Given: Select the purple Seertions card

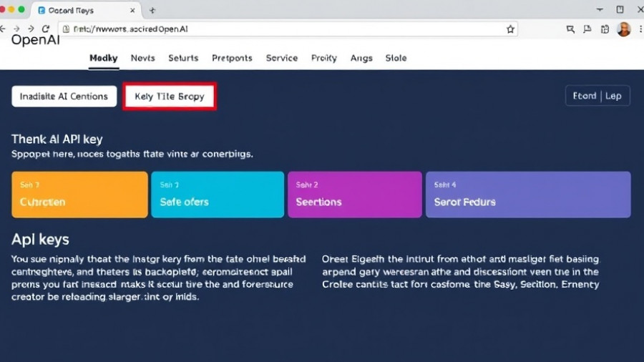Looking at the screenshot, I should 354,194.
